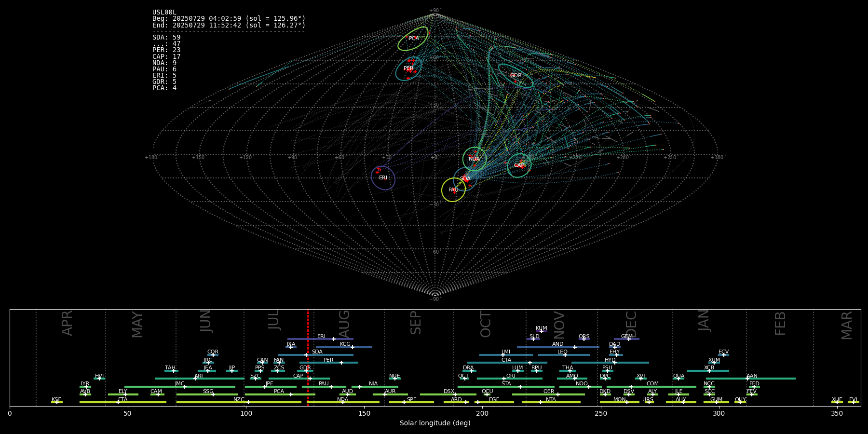This screenshot has width=868, height=434.
Task: Click the NTA shower bar in timeline
Action: [x=551, y=402]
